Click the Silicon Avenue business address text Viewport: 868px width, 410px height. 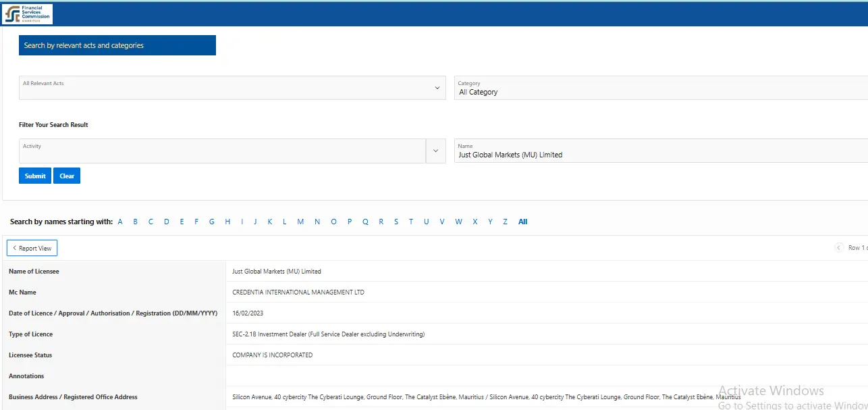(x=486, y=397)
